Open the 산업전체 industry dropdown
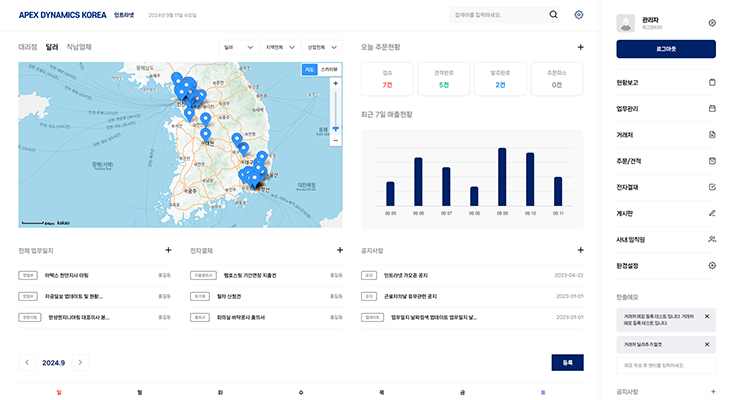This screenshot has width=730, height=400. (x=322, y=47)
